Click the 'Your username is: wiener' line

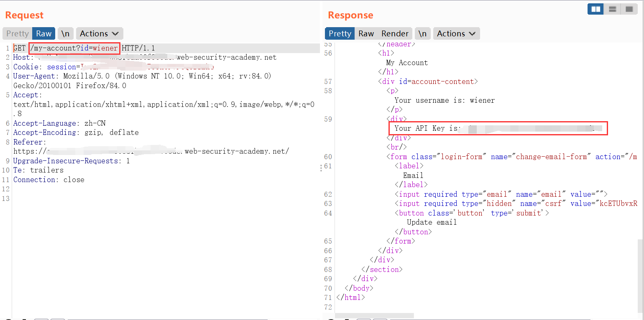444,100
